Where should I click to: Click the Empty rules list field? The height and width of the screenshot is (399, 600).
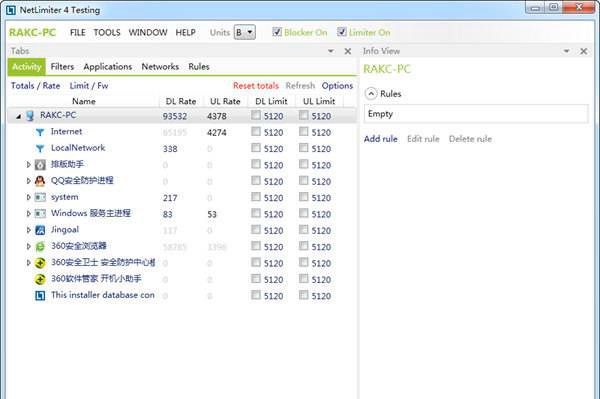(x=476, y=114)
